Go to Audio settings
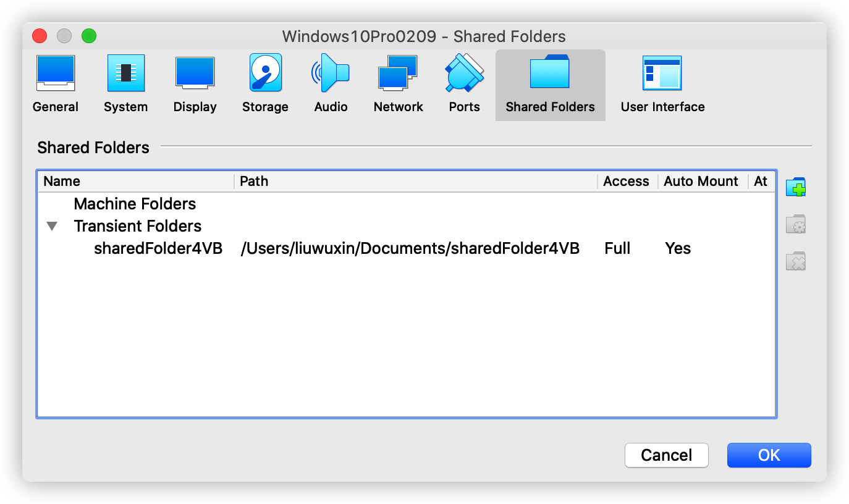 [331, 85]
